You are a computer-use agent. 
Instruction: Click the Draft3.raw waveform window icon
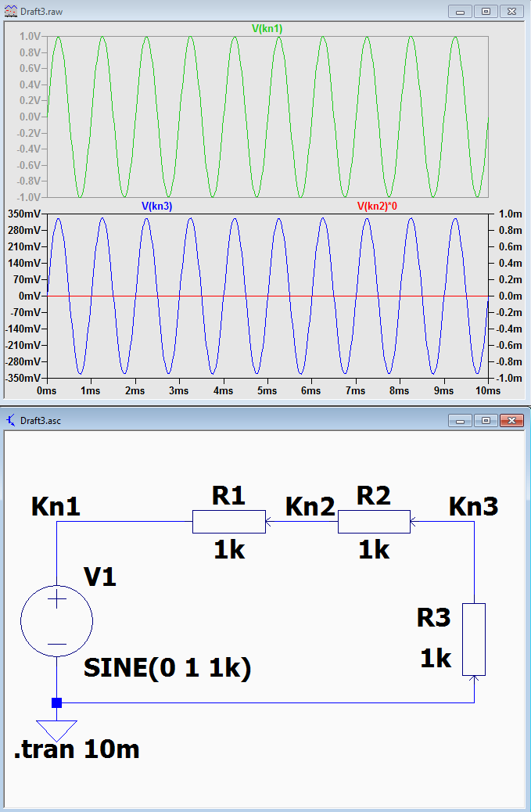(x=10, y=11)
